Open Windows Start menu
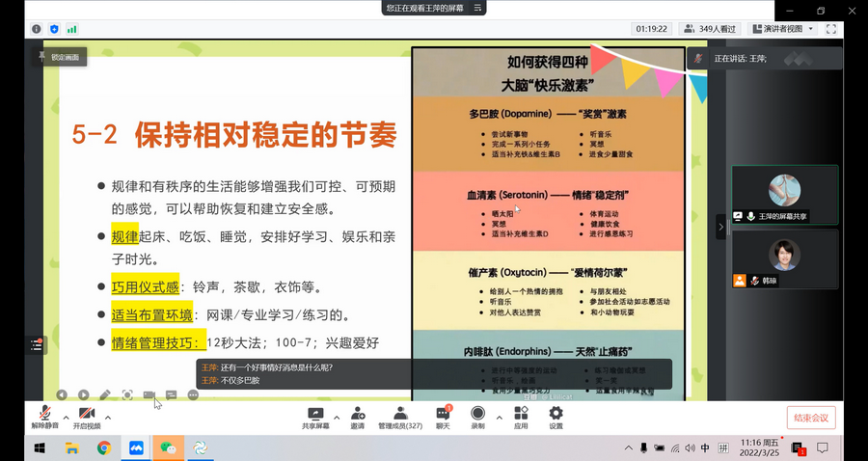The image size is (868, 461). point(40,447)
